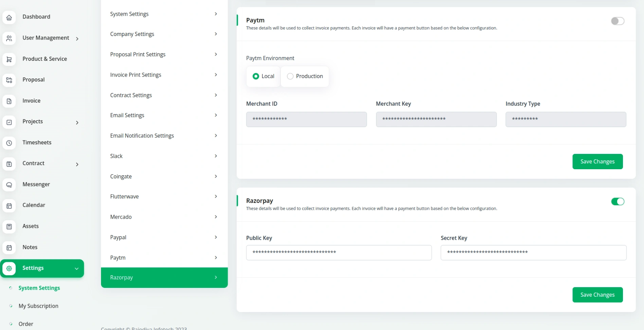Screen dimensions: 644x330
Task: Expand the User Management submenu arrow
Action: pos(77,39)
